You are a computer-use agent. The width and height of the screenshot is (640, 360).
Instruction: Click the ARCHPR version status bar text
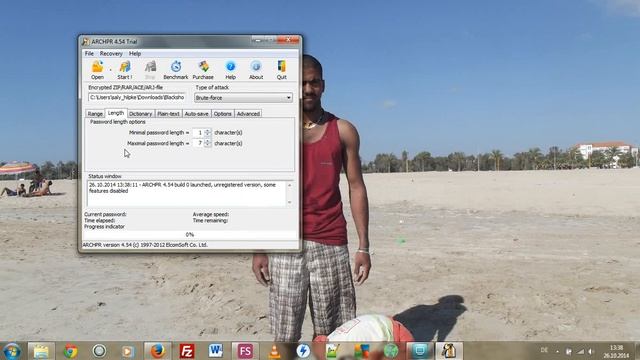(x=145, y=245)
